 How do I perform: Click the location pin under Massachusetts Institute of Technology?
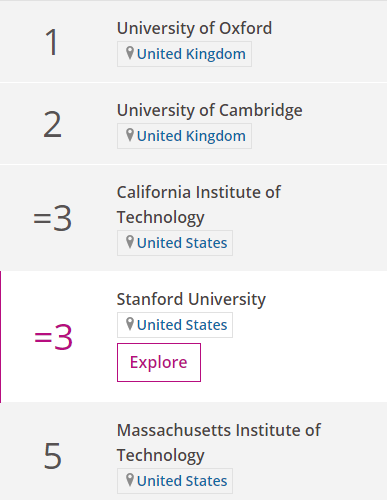[130, 480]
